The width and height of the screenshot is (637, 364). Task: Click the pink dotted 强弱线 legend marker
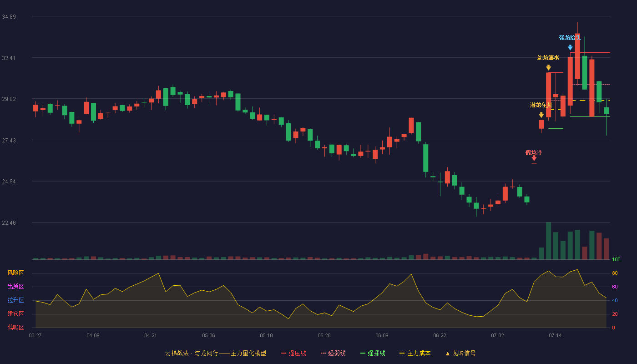pos(323,354)
